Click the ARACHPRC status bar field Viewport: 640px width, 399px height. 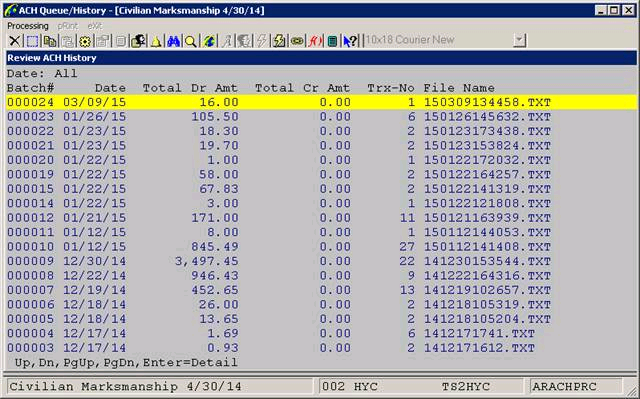(576, 386)
